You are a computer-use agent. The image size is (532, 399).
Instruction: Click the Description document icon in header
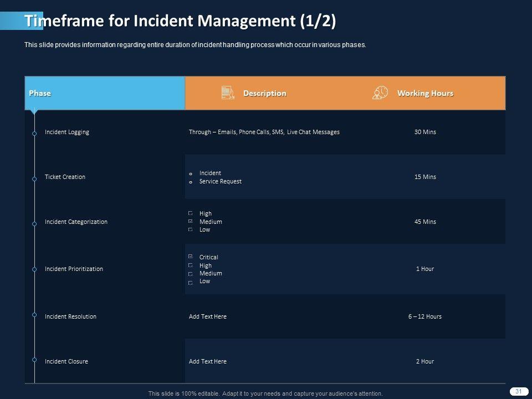(x=227, y=93)
